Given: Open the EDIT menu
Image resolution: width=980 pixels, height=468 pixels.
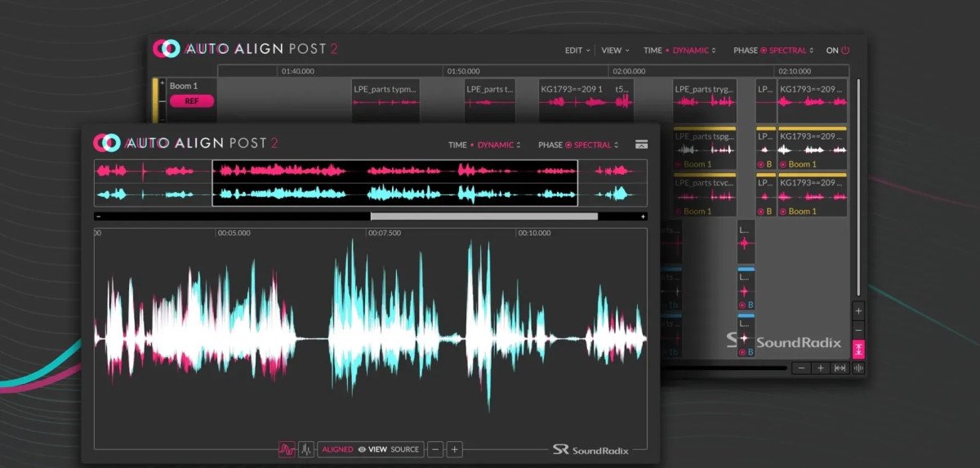Looking at the screenshot, I should click(x=577, y=50).
